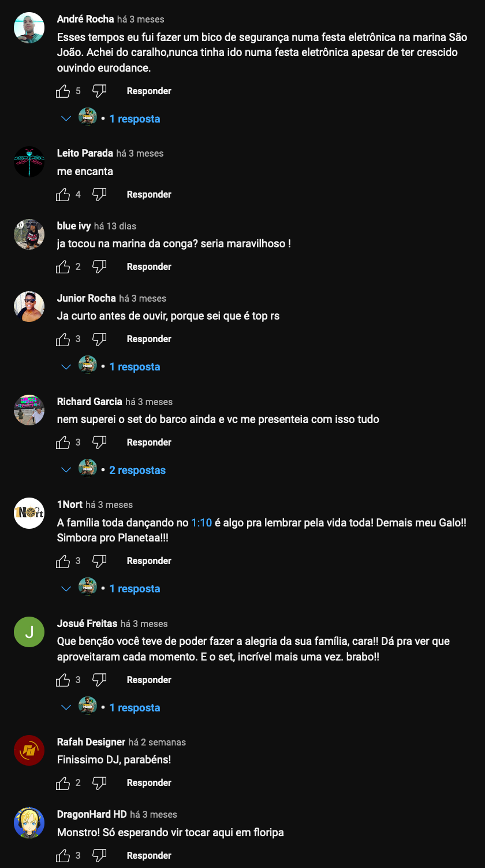485x868 pixels.
Task: Open Rafah Designer's channel name link
Action: [x=91, y=742]
